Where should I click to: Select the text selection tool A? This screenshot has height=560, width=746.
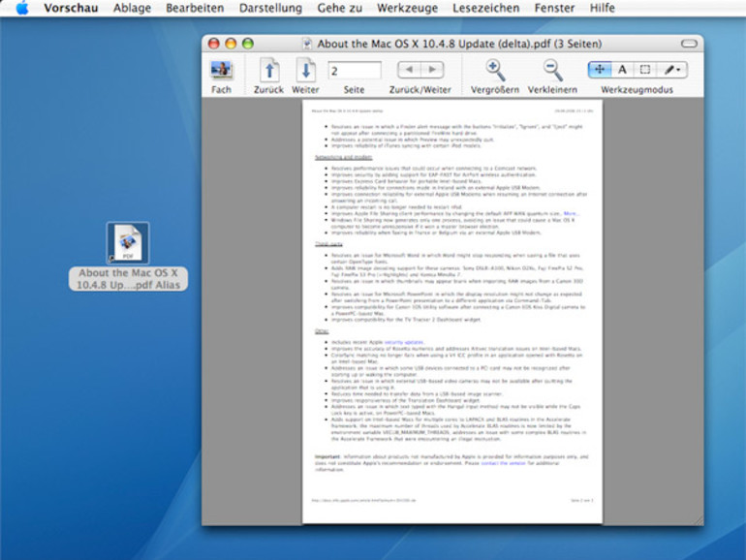622,70
